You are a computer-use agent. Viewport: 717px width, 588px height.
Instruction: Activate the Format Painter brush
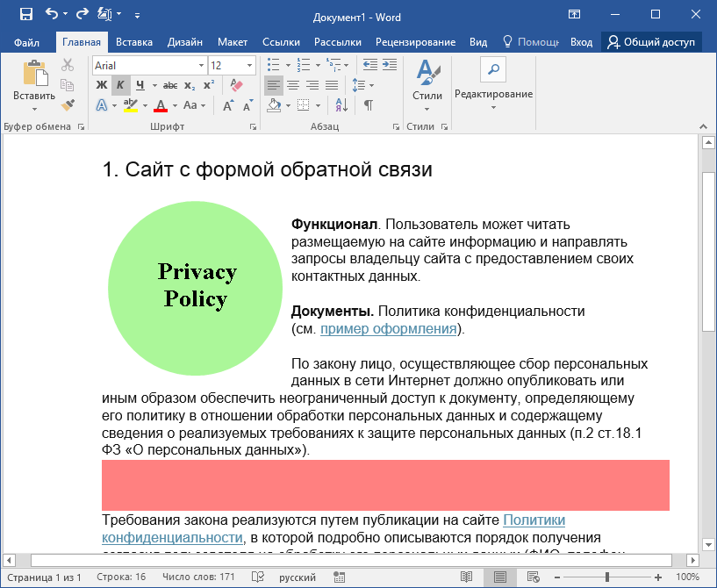point(68,105)
